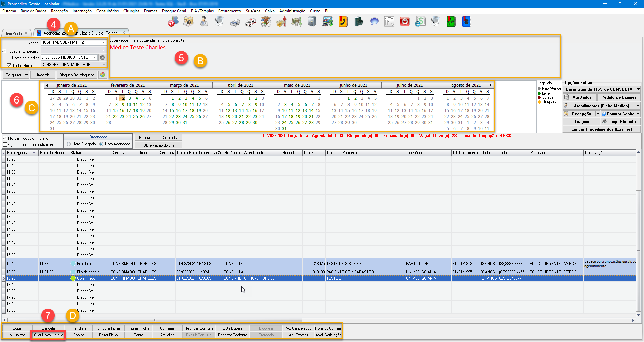The width and height of the screenshot is (644, 342).
Task: Click the ambulance toolbar icon
Action: [250, 22]
